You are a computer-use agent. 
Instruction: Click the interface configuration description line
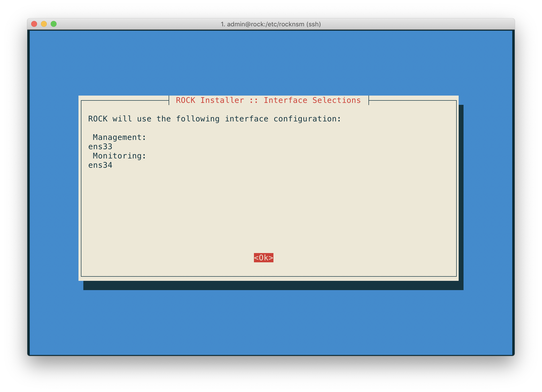pyautogui.click(x=214, y=119)
